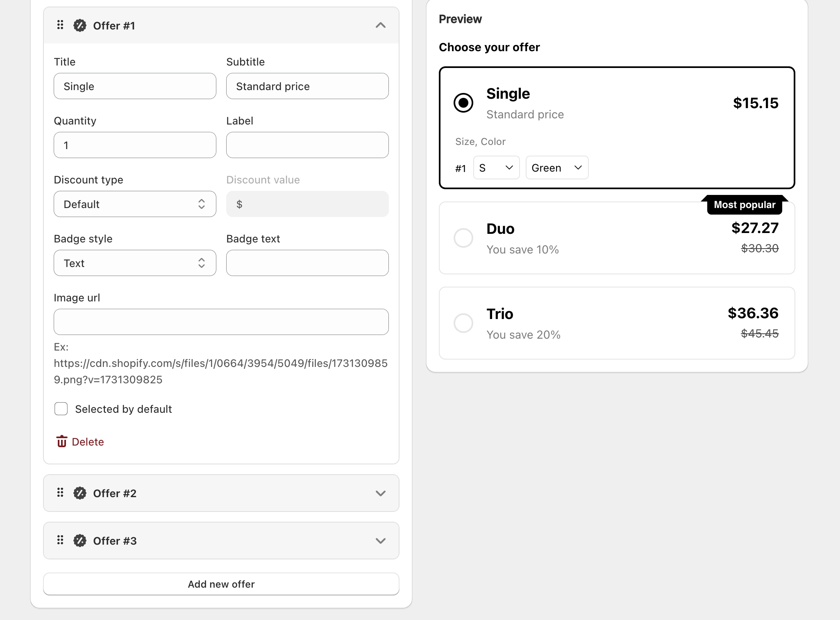Open the Discount type dropdown
This screenshot has height=620, width=840.
click(135, 204)
